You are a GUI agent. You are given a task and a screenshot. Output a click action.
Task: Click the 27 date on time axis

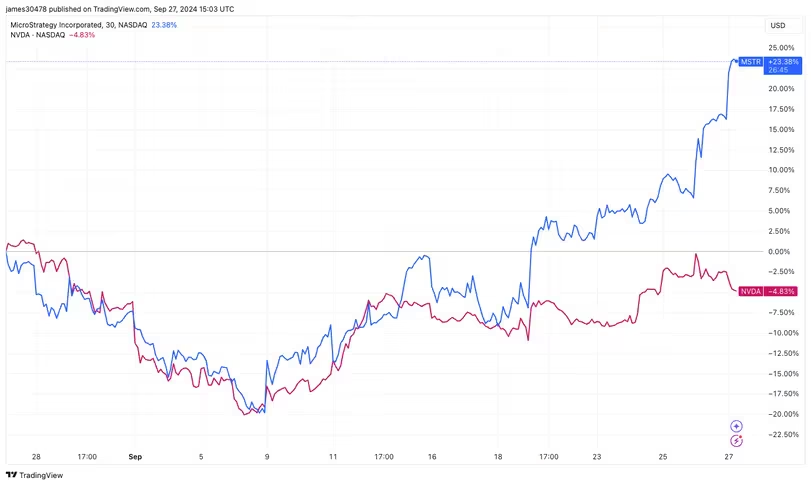pos(729,457)
